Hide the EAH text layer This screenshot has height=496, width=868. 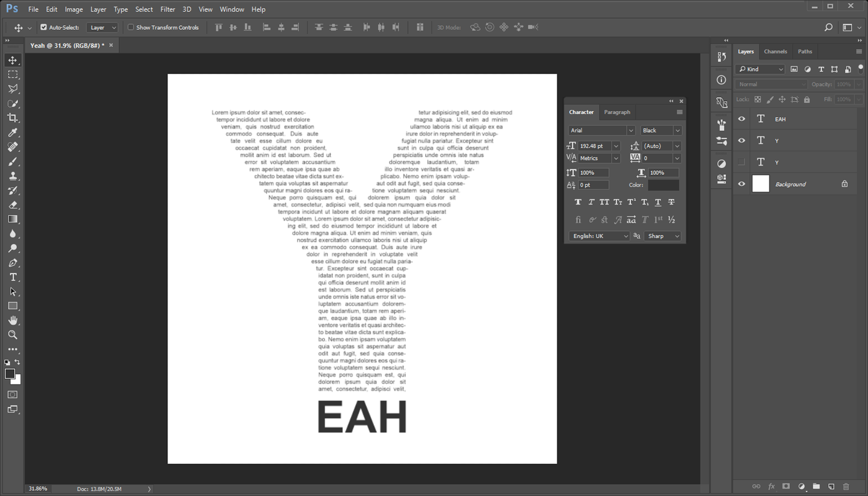[741, 118]
